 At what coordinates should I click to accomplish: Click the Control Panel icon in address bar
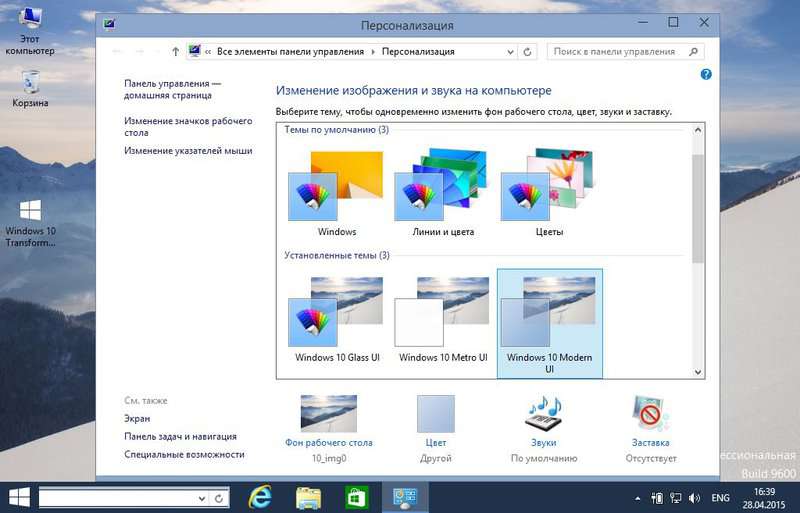click(194, 51)
